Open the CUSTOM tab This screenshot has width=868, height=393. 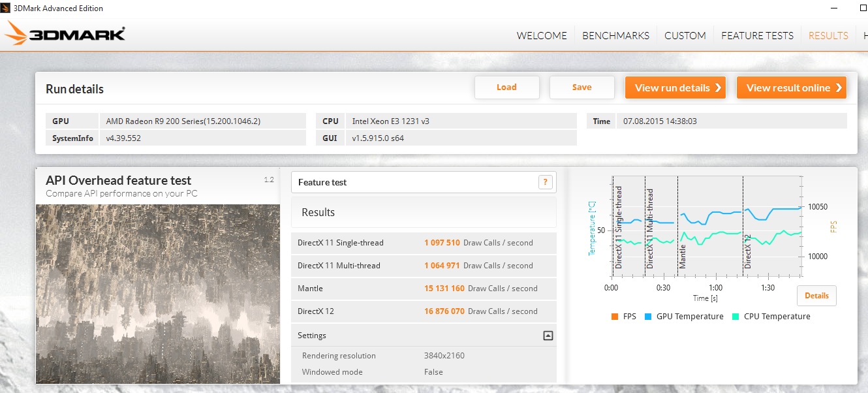pyautogui.click(x=685, y=36)
